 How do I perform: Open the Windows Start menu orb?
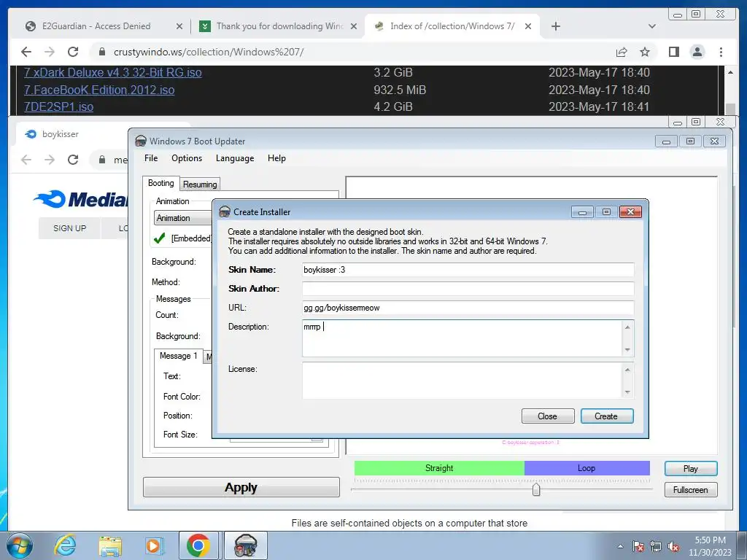(x=19, y=545)
